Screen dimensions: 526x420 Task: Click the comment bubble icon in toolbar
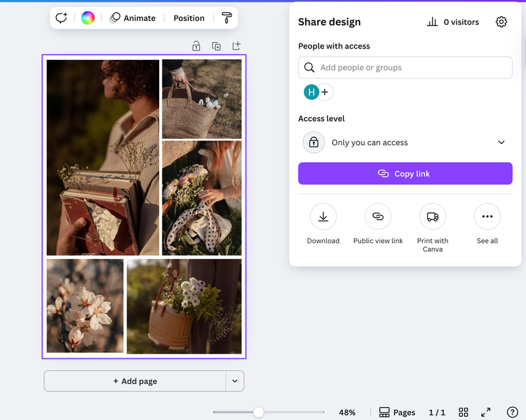pyautogui.click(x=62, y=18)
